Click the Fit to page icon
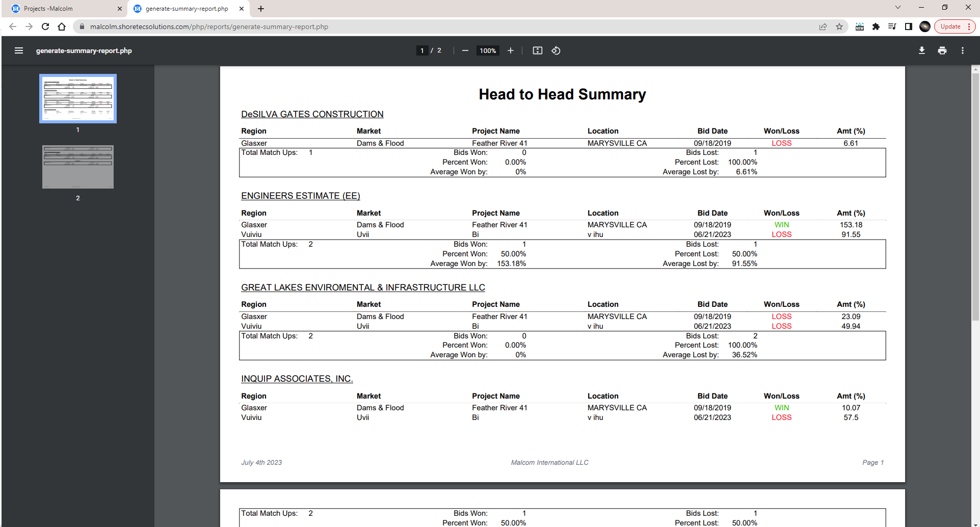Image resolution: width=980 pixels, height=527 pixels. click(537, 50)
